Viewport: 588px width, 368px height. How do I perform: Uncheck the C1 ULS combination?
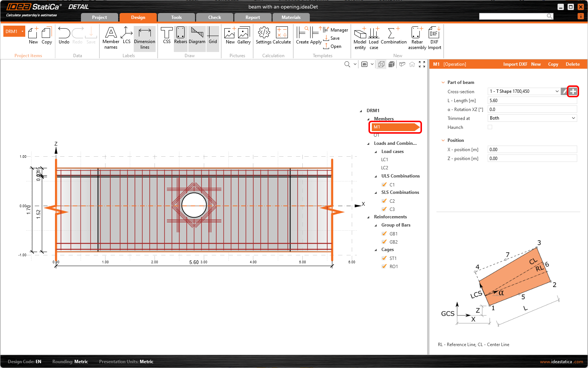click(x=384, y=185)
